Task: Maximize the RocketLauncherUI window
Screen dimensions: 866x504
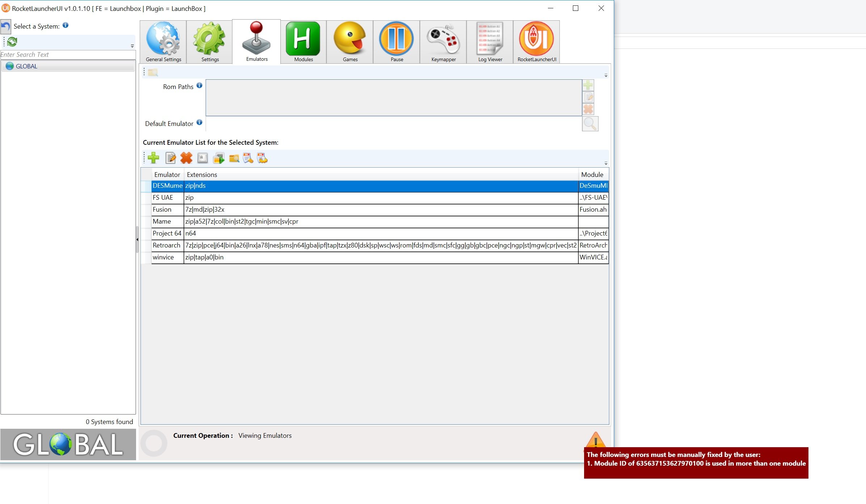Action: (575, 8)
